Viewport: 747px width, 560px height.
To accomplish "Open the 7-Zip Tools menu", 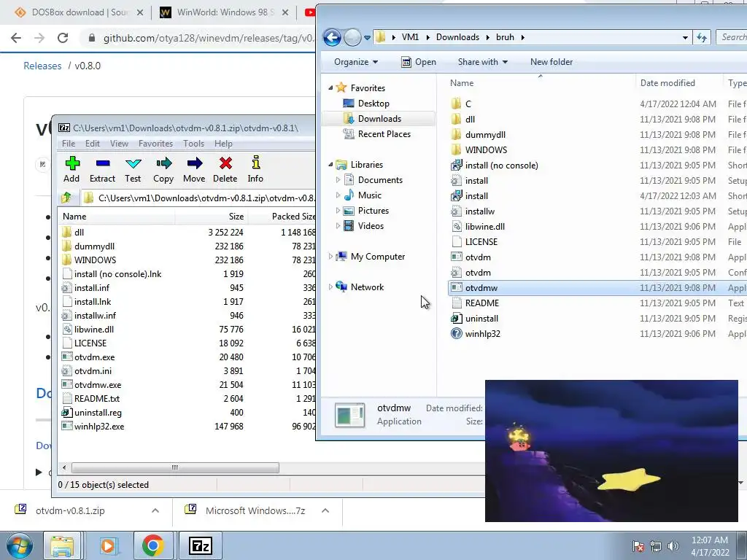I will (193, 144).
